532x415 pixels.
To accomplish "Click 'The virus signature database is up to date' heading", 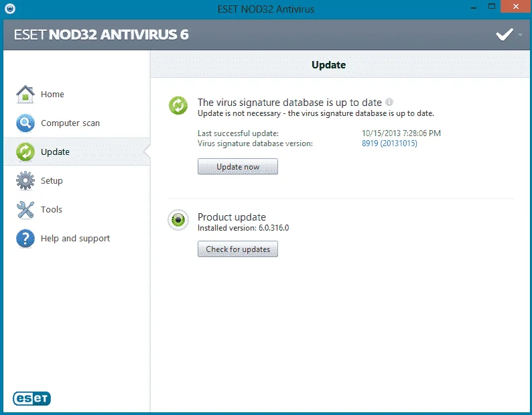I will coord(289,102).
